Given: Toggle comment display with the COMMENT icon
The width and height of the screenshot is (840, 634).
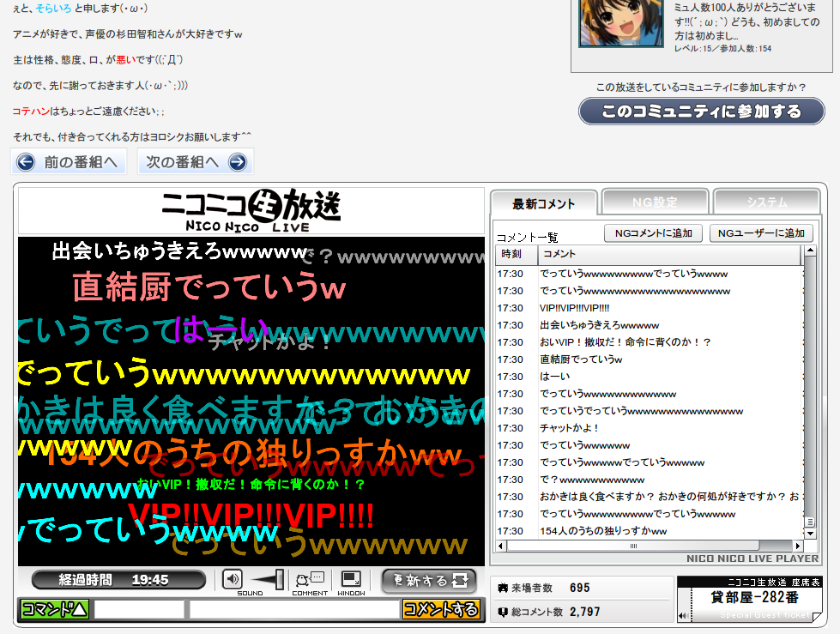Looking at the screenshot, I should 311,579.
